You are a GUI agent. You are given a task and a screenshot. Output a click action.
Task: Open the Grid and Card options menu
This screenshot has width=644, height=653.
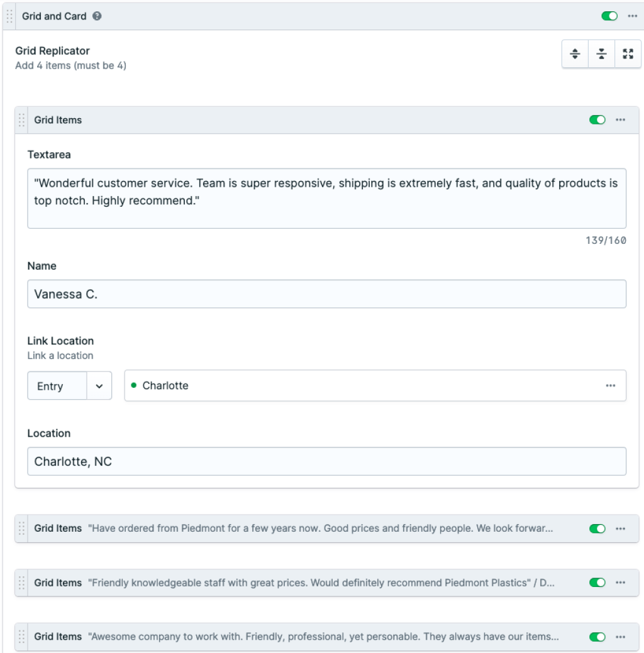pos(632,16)
